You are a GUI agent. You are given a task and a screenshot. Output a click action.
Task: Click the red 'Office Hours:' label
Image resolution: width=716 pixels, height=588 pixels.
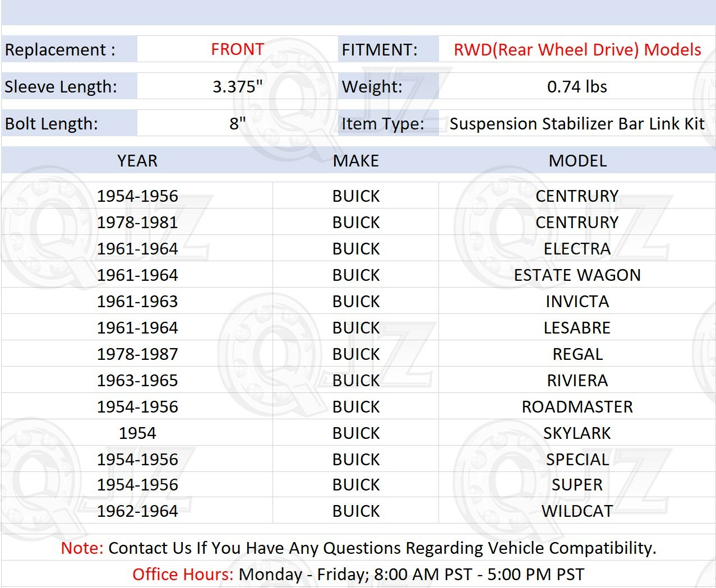point(183,574)
